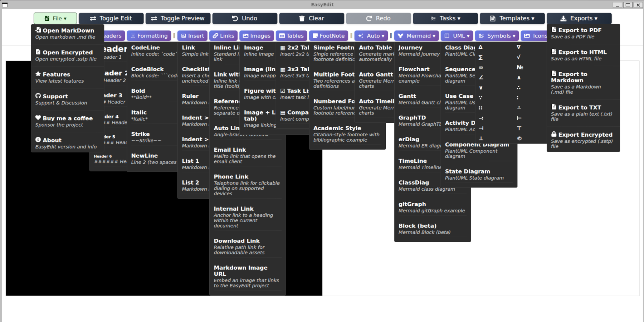Select gitGraph Mermaid example
Image resolution: width=644 pixels, height=322 pixels.
point(432,207)
